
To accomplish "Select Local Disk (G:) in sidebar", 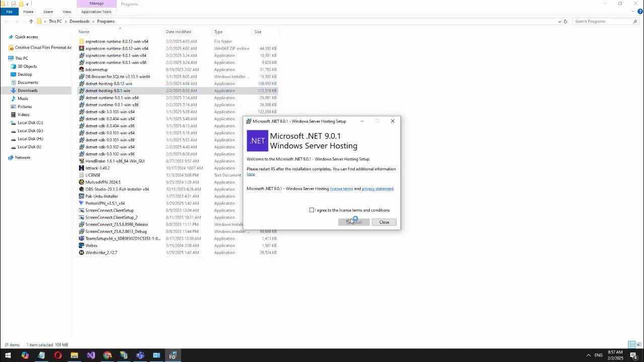I will [30, 131].
